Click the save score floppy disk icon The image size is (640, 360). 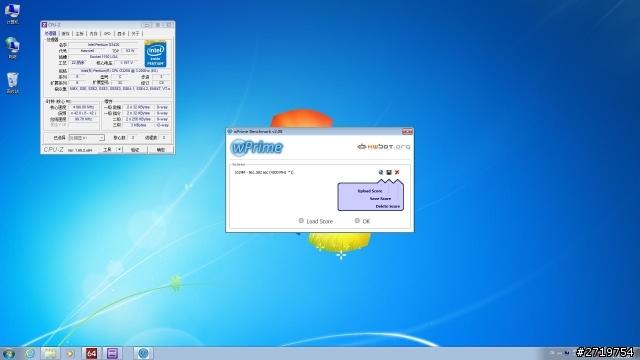pyautogui.click(x=389, y=172)
